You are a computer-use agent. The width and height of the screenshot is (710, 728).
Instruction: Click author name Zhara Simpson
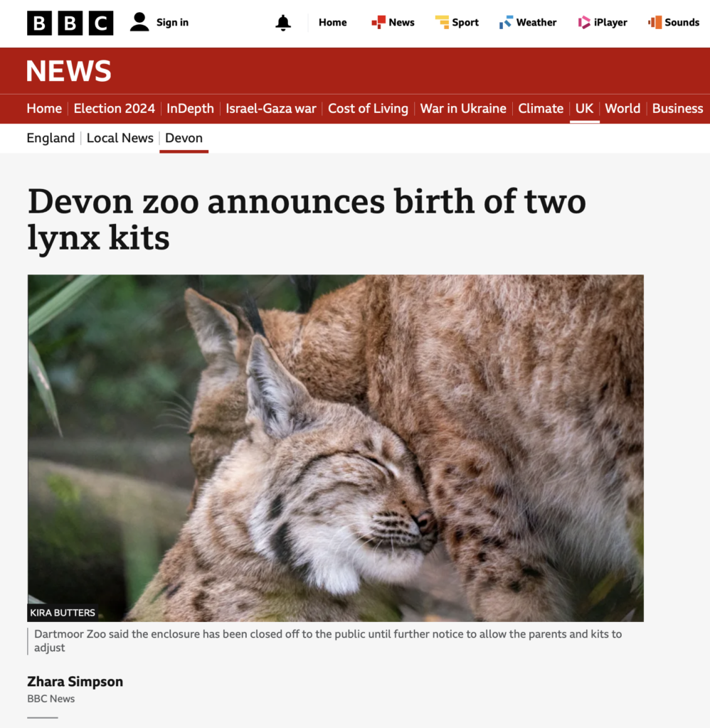pyautogui.click(x=75, y=682)
